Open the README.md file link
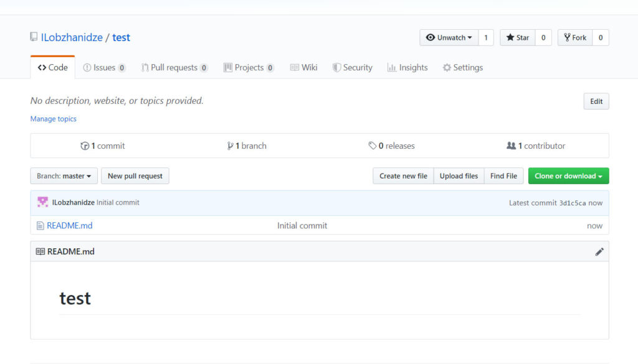638x364 pixels. coord(69,226)
